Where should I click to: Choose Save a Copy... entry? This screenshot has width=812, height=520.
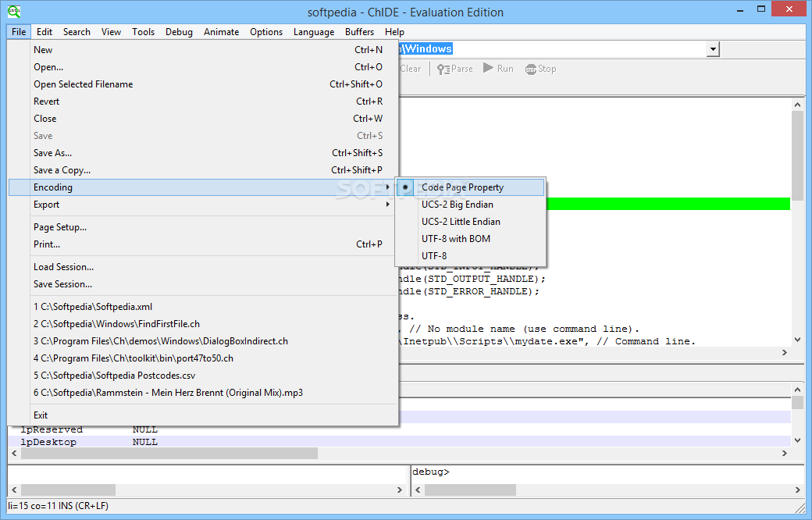pyautogui.click(x=202, y=170)
